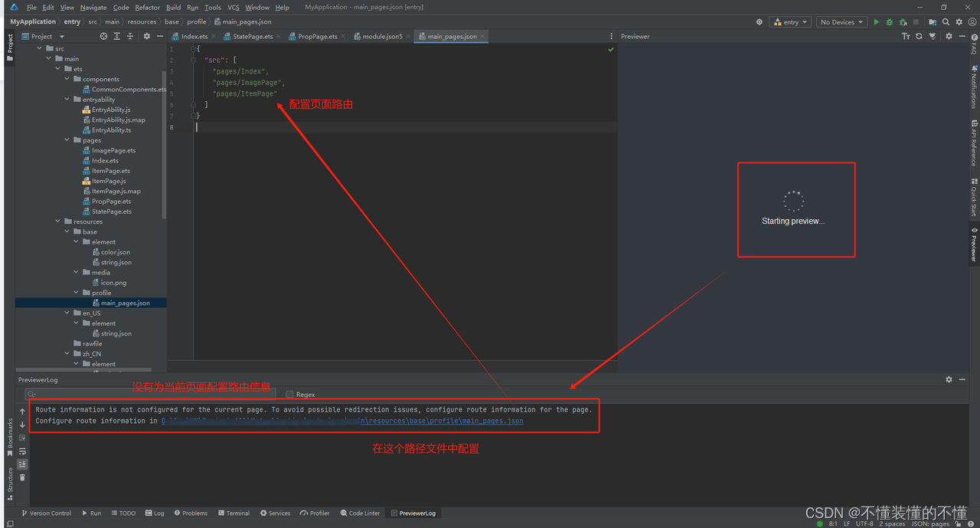Image resolution: width=980 pixels, height=528 pixels.
Task: Open the entry run configuration dropdown
Action: point(791,22)
